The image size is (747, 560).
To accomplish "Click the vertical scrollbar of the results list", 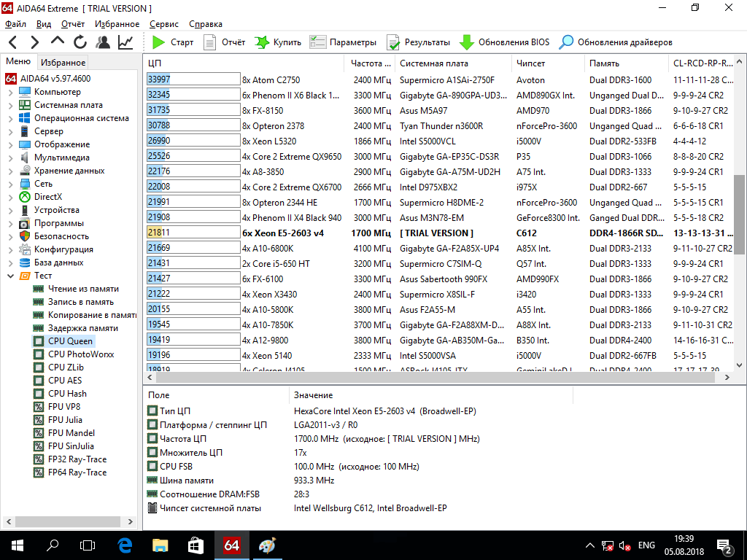I will point(740,214).
